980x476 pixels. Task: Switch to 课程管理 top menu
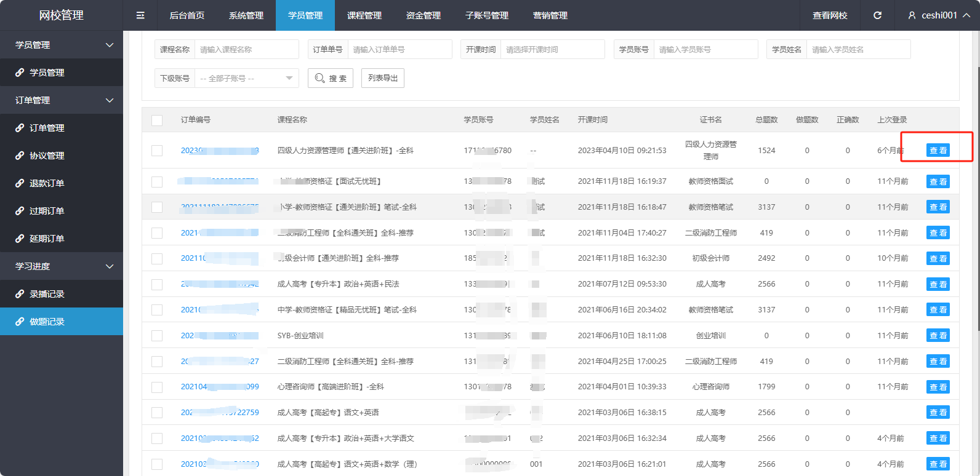pos(364,15)
